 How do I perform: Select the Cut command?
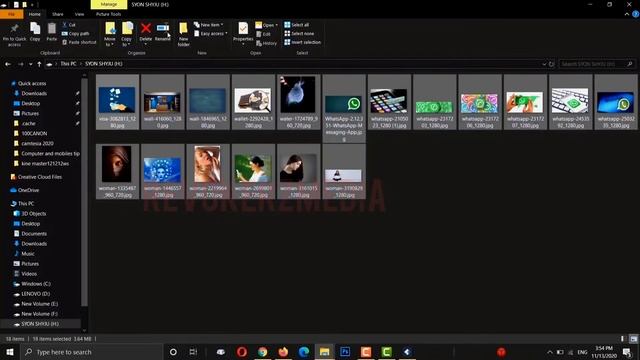[x=69, y=25]
